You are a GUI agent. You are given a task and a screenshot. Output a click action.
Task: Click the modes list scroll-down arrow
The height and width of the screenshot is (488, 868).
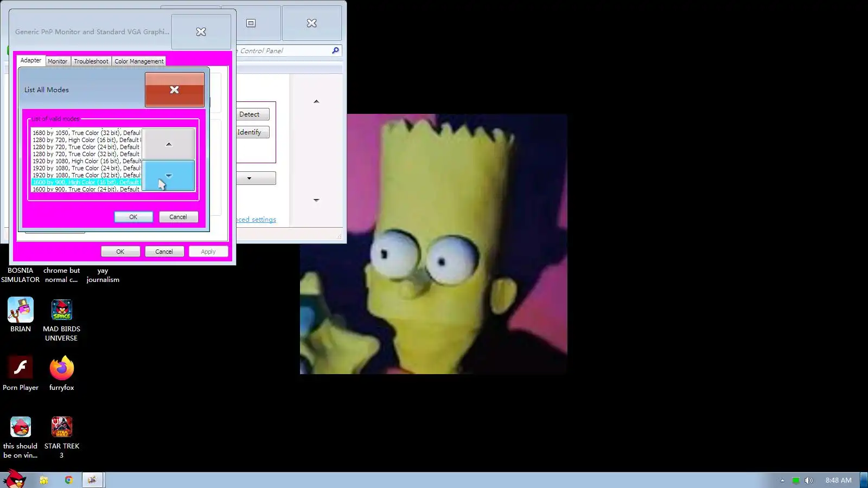coord(169,175)
